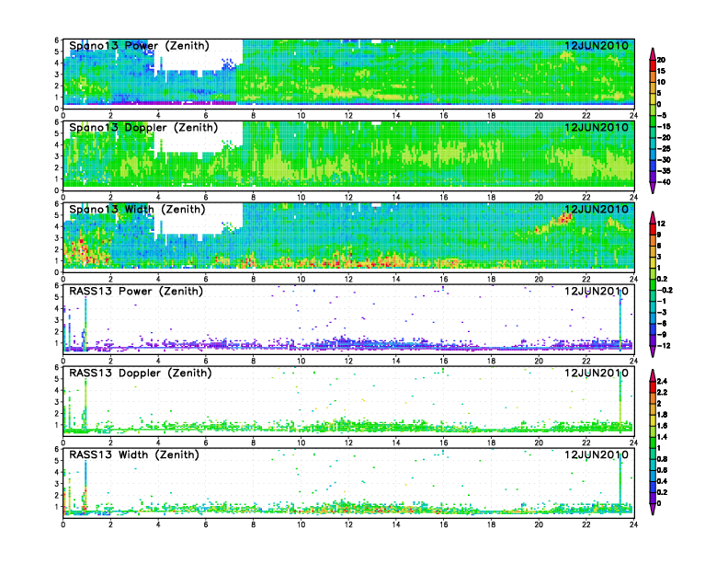Click the -25 label on top colorbar
Screen dimensions: 728x563
click(x=664, y=149)
